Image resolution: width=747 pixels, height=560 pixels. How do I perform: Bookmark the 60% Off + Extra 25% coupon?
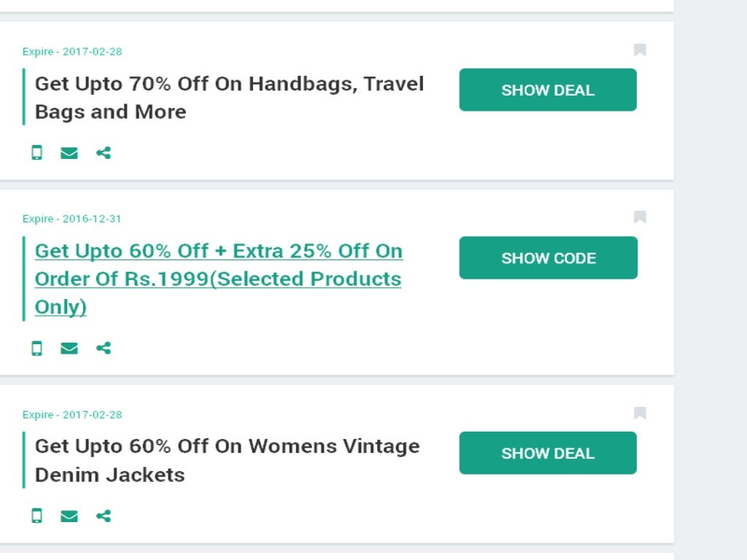click(x=640, y=217)
